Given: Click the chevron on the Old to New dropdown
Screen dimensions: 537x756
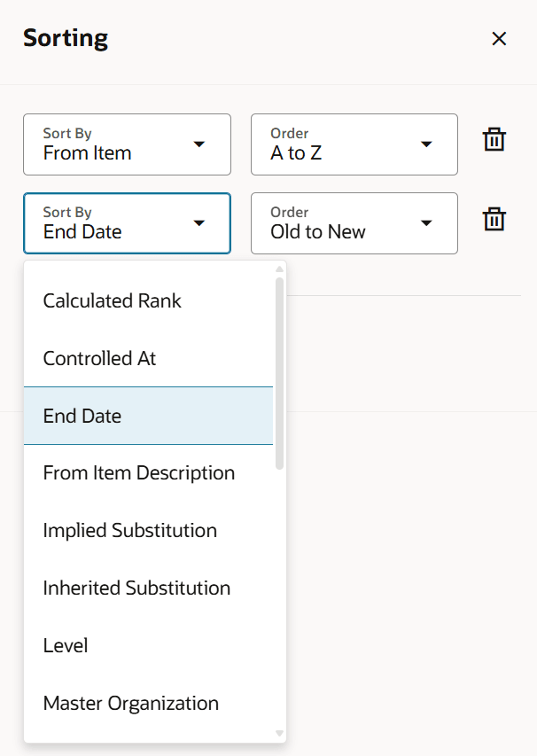Looking at the screenshot, I should 426,223.
